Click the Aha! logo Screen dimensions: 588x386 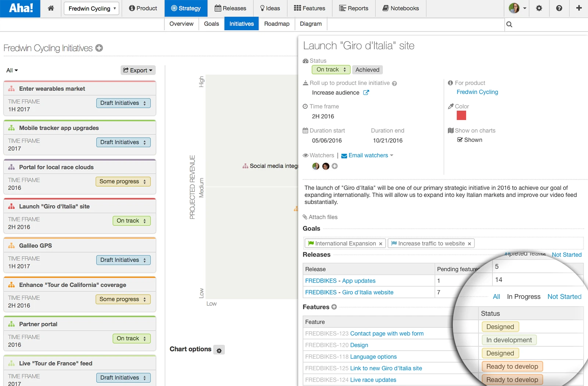coord(20,8)
